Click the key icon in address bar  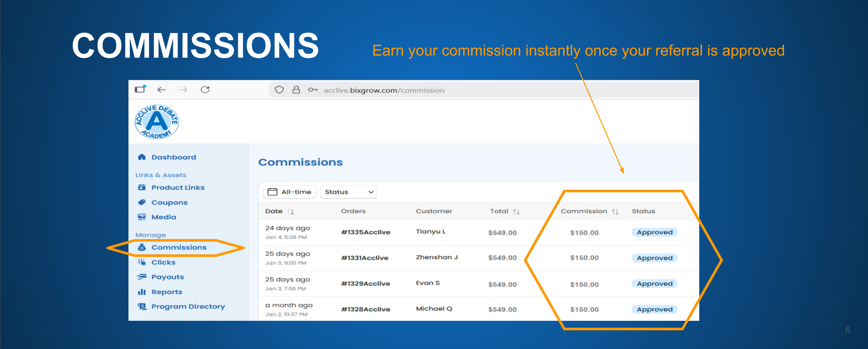313,90
